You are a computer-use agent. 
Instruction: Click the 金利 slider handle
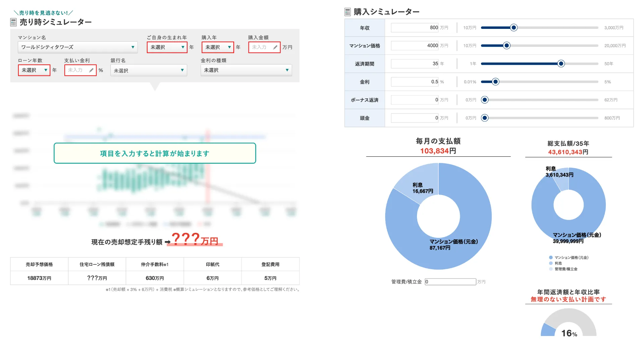pyautogui.click(x=495, y=82)
